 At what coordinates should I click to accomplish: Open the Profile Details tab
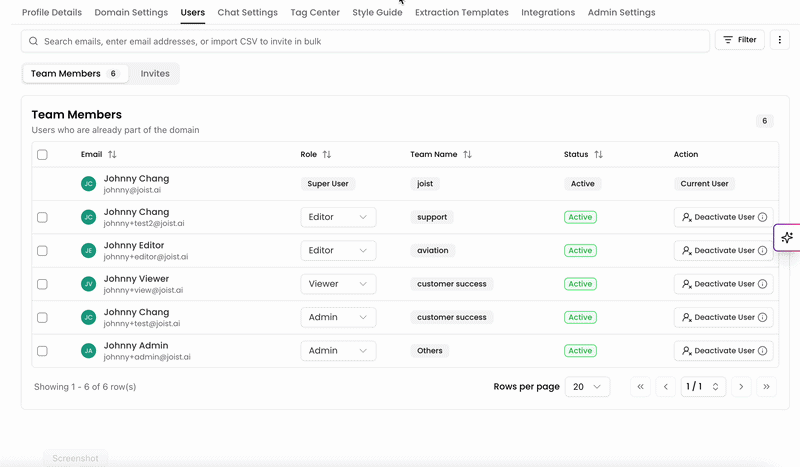point(52,12)
